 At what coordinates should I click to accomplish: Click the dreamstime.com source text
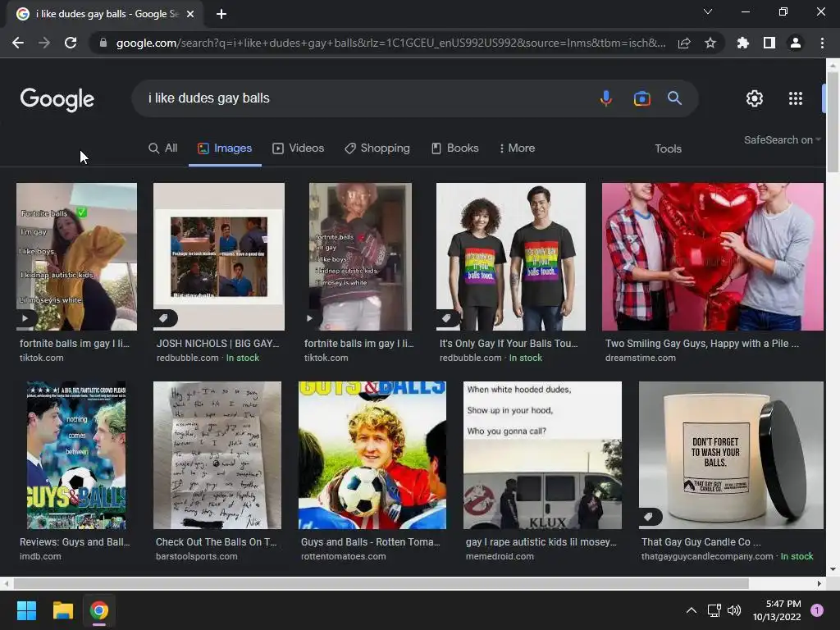pos(640,358)
